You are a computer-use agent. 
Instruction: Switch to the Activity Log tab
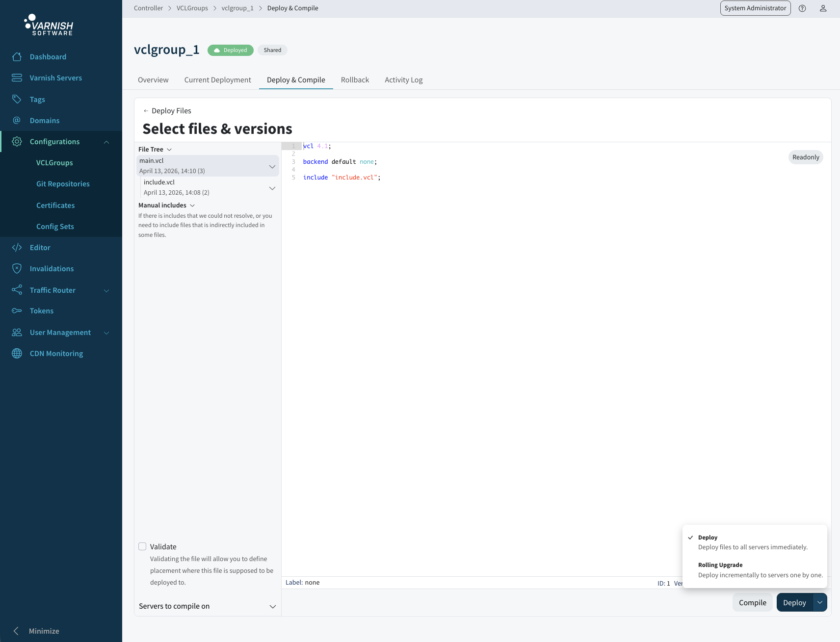403,79
